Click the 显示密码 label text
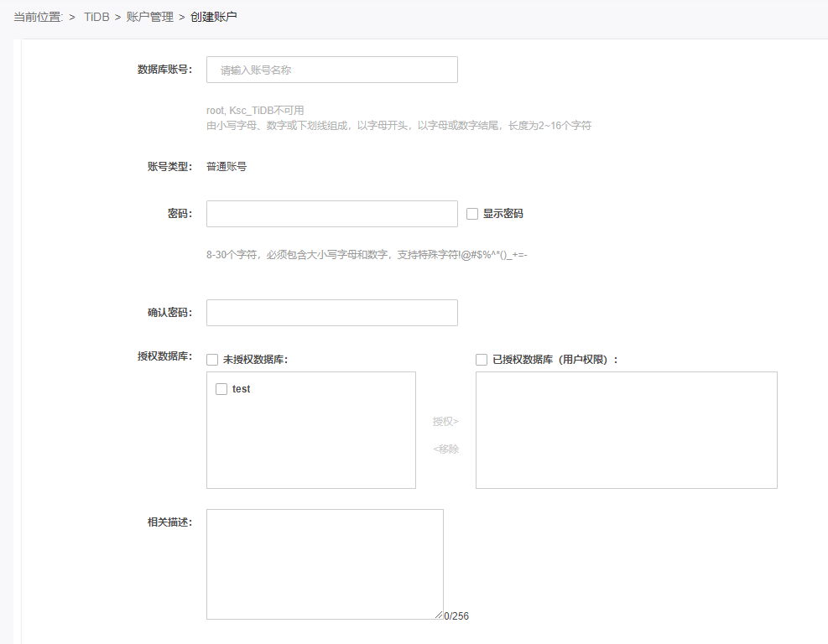This screenshot has height=644, width=828. (503, 214)
